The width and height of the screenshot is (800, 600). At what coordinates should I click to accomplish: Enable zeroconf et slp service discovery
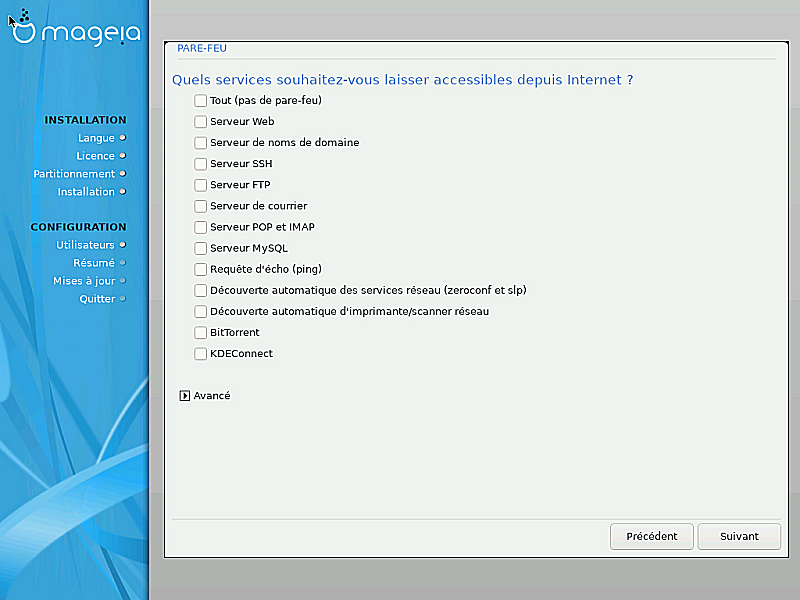click(201, 290)
